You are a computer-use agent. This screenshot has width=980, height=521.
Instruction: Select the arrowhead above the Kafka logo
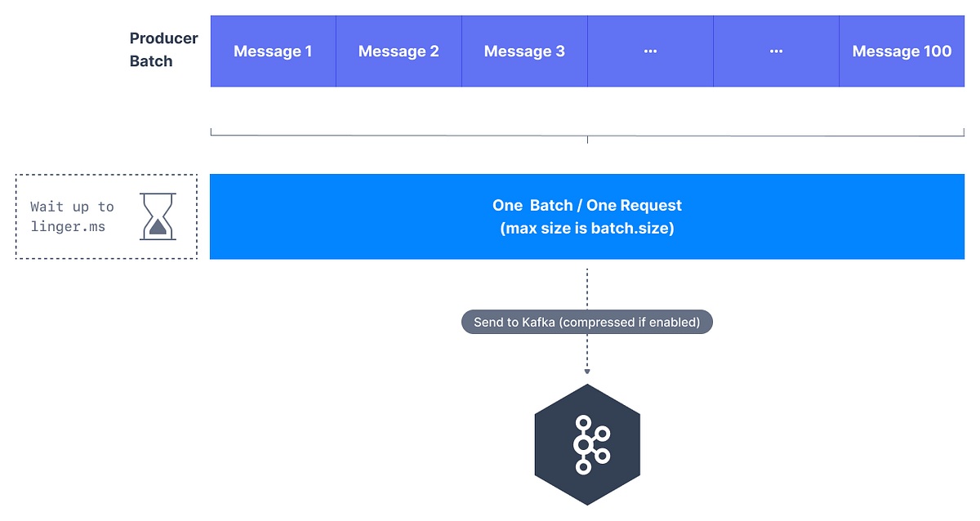point(587,372)
